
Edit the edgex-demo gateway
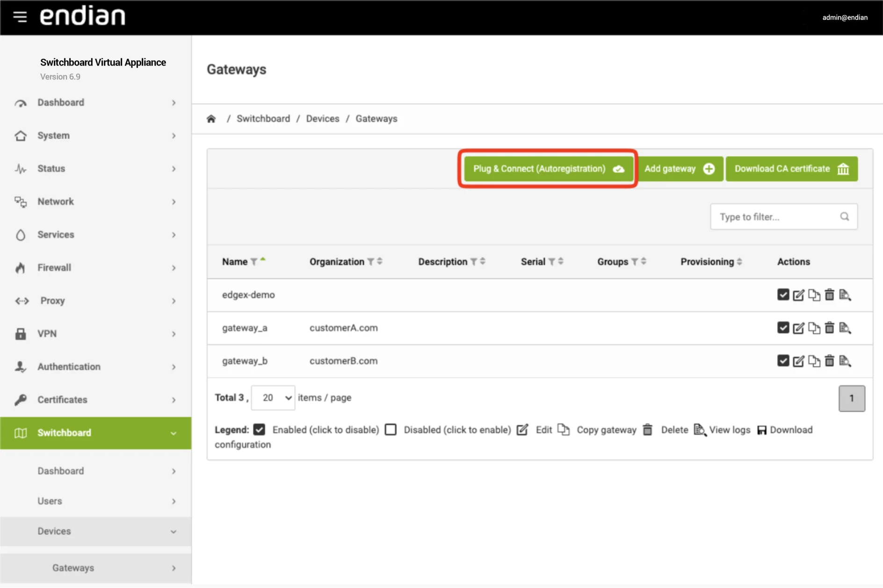[x=798, y=295]
